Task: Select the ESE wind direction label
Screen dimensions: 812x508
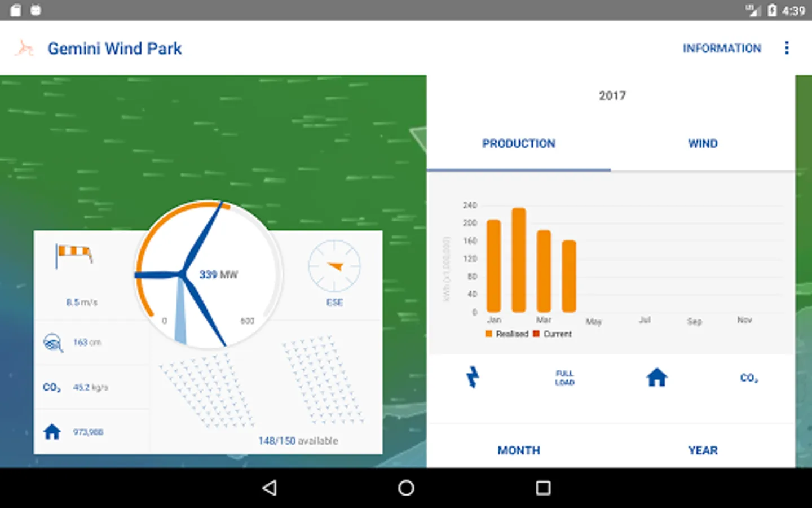Action: point(334,303)
